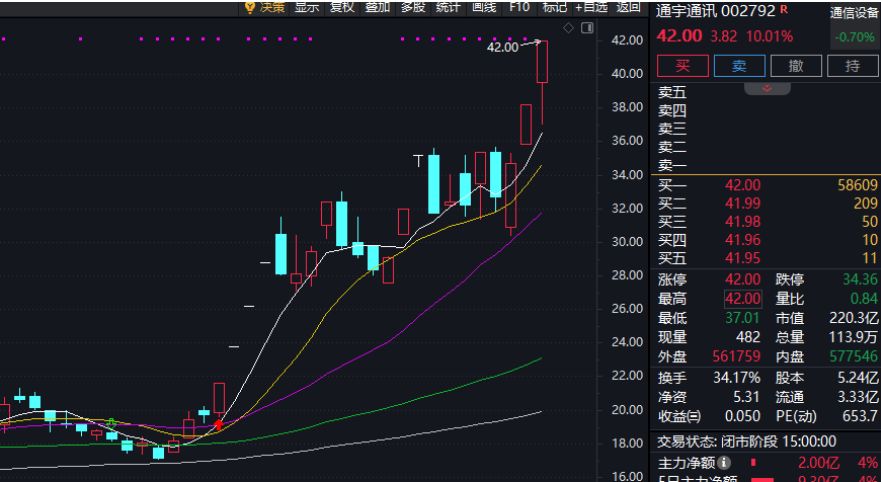Image resolution: width=881 pixels, height=482 pixels.
Task: Click the 换手 turnover value 34.17%
Action: point(737,378)
